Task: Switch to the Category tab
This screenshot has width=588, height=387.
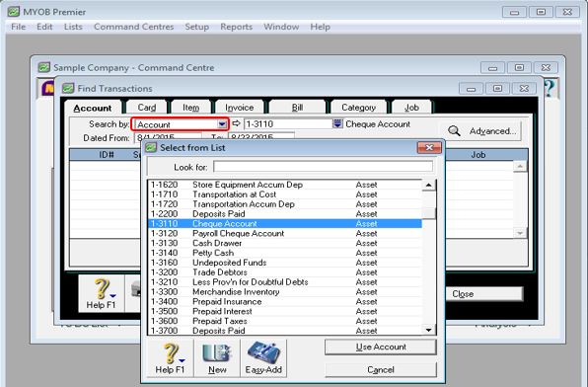Action: [358, 108]
